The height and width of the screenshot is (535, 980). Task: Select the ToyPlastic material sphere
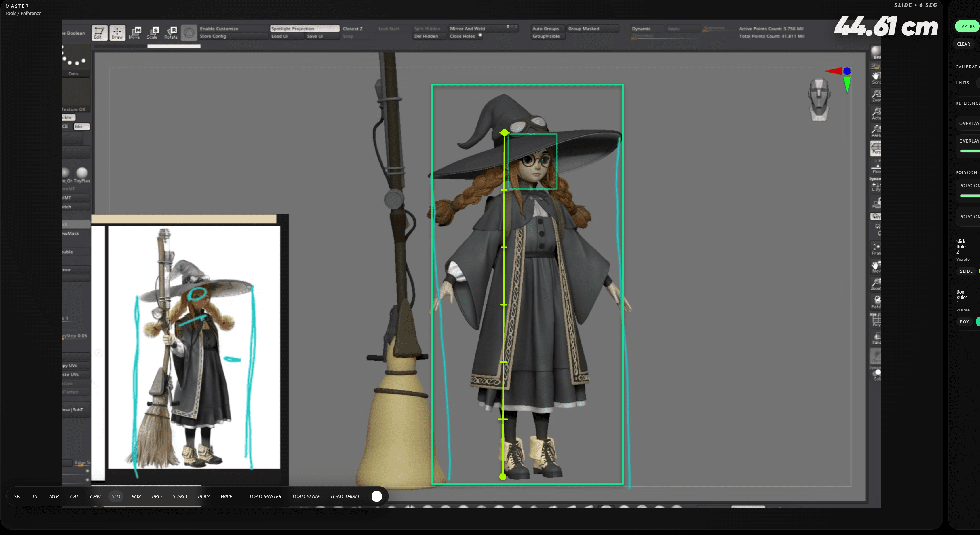82,173
